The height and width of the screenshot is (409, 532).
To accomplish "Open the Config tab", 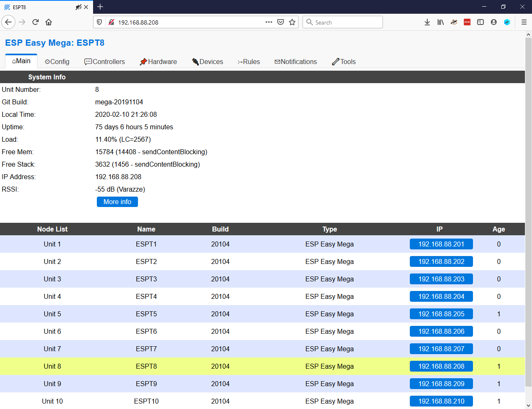I will pos(57,62).
